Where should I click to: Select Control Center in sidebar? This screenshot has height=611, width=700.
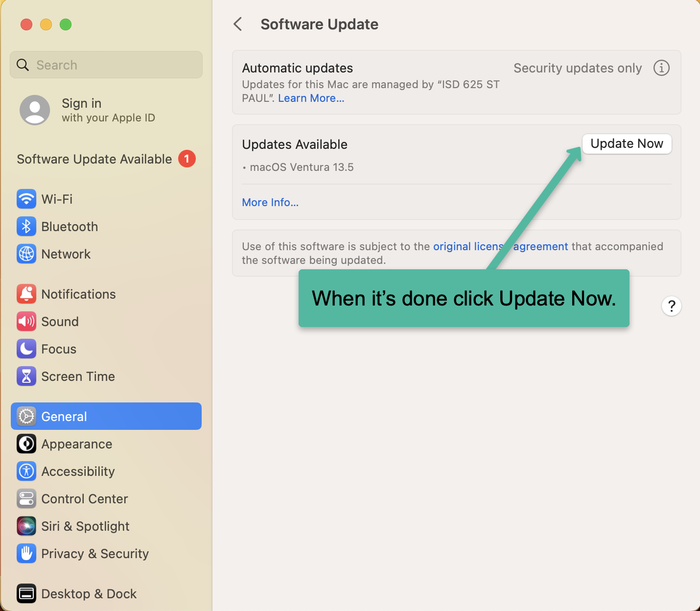tap(106, 498)
